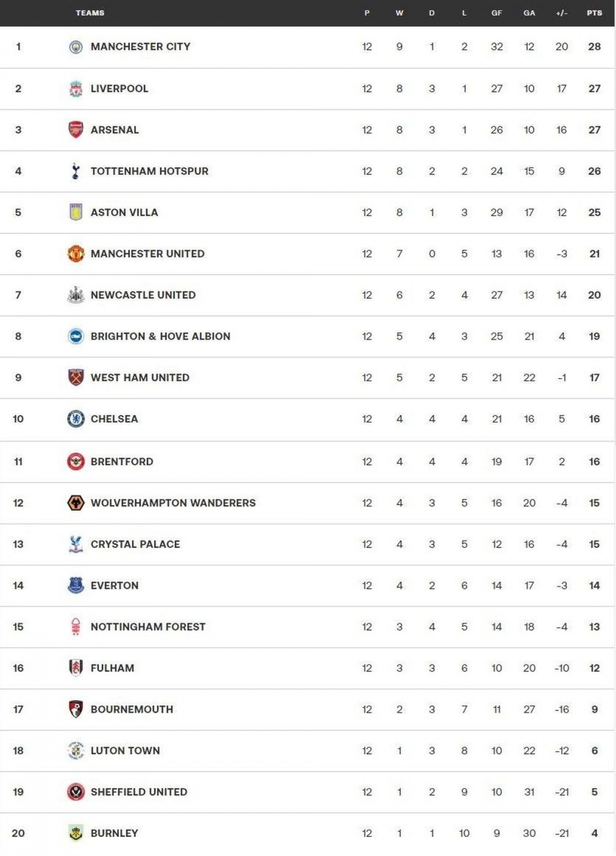This screenshot has width=616, height=856.
Task: Click the Manchester United crest icon
Action: tap(76, 254)
